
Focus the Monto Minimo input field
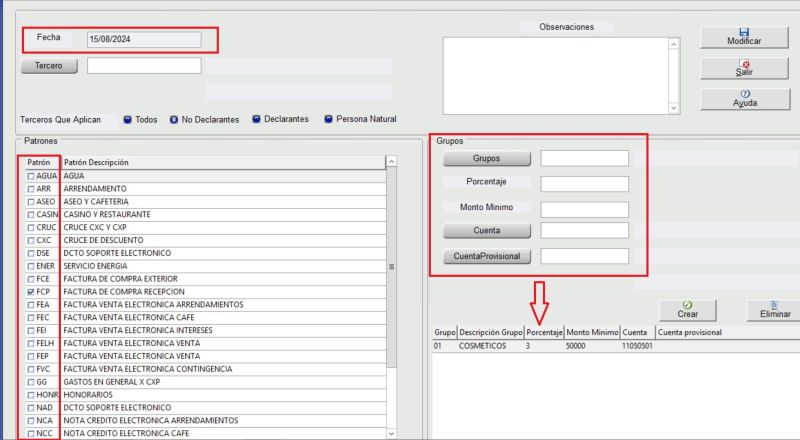pyautogui.click(x=584, y=209)
